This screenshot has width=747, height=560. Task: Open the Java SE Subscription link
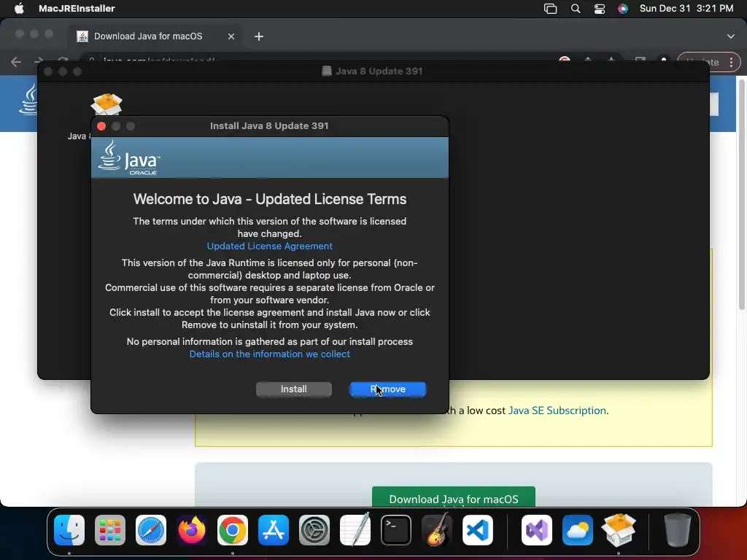click(x=557, y=411)
